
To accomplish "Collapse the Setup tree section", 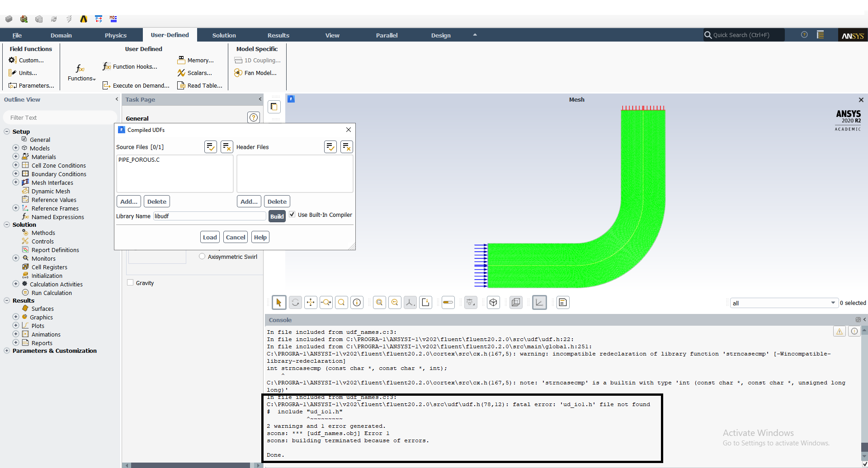I will [x=7, y=131].
